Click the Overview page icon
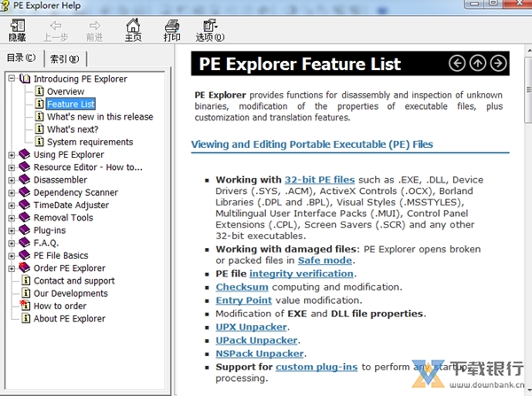The image size is (532, 396). click(40, 91)
